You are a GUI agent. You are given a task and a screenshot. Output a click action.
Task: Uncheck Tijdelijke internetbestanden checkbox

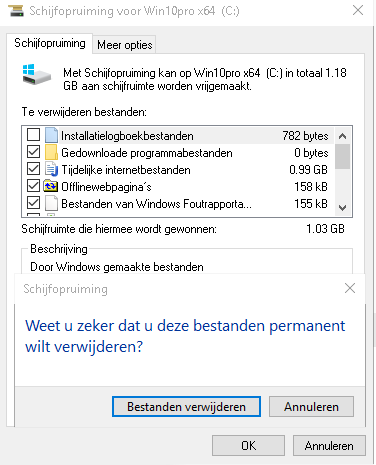coord(33,169)
